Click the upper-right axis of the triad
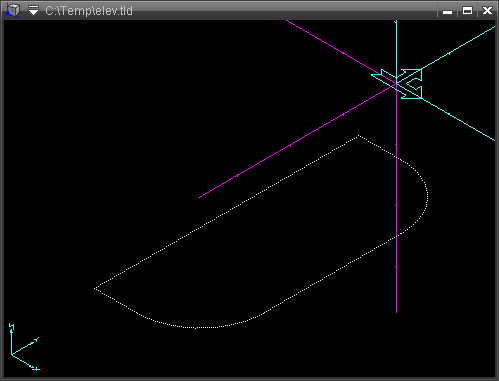The image size is (499, 381). pos(25,346)
